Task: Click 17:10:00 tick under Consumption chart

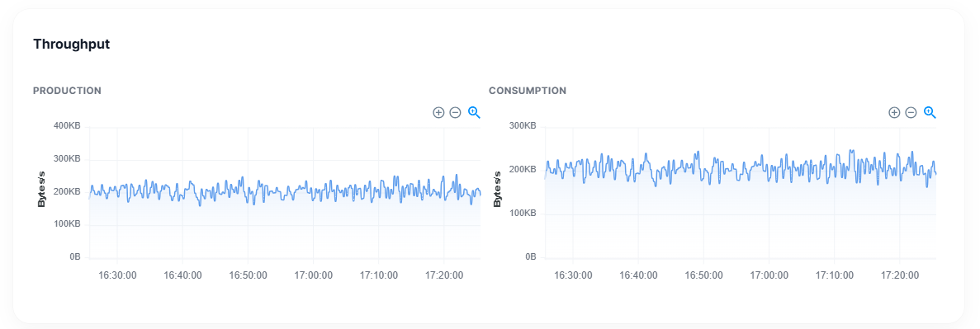Action: 834,275
